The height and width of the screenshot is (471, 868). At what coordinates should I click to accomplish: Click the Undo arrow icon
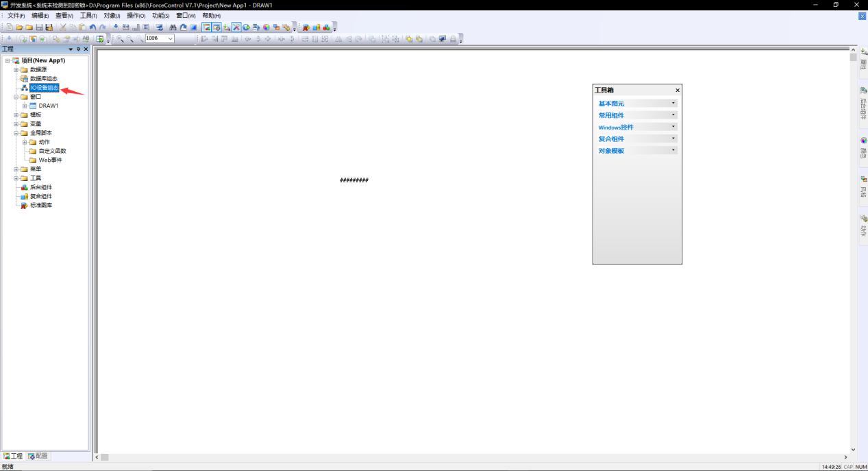click(92, 27)
